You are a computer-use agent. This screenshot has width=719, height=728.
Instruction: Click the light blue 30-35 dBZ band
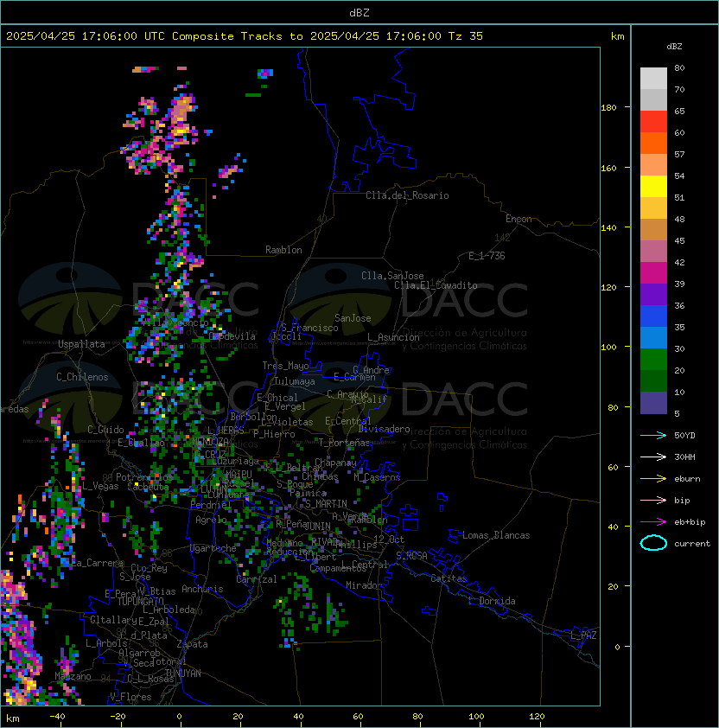pyautogui.click(x=653, y=337)
